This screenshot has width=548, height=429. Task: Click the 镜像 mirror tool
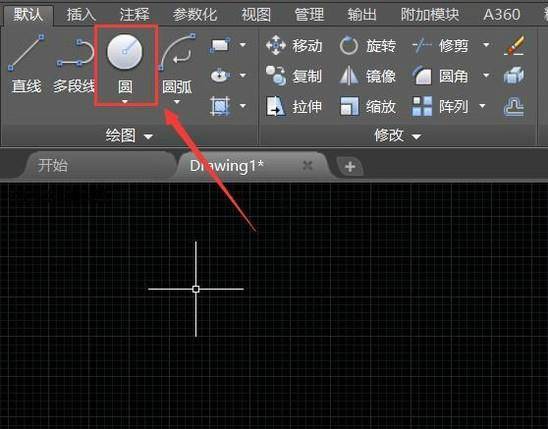pyautogui.click(x=367, y=76)
